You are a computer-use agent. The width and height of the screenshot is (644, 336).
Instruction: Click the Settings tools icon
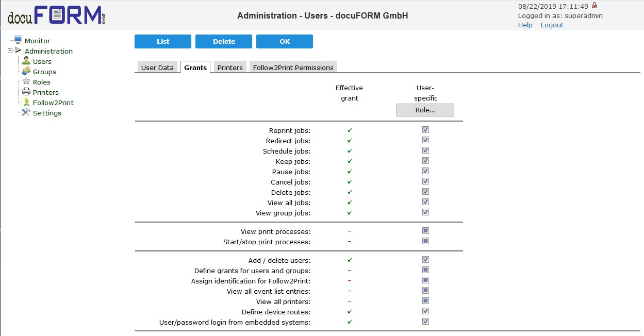click(26, 112)
